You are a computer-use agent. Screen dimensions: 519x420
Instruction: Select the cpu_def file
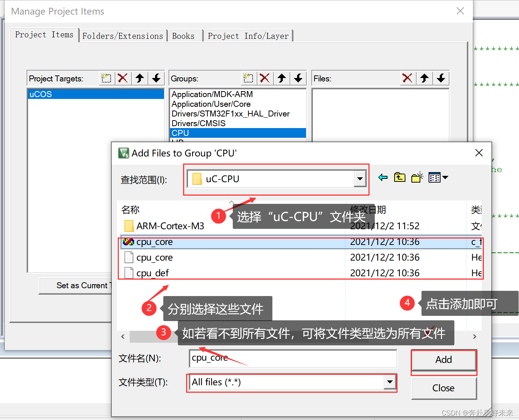click(x=301, y=273)
